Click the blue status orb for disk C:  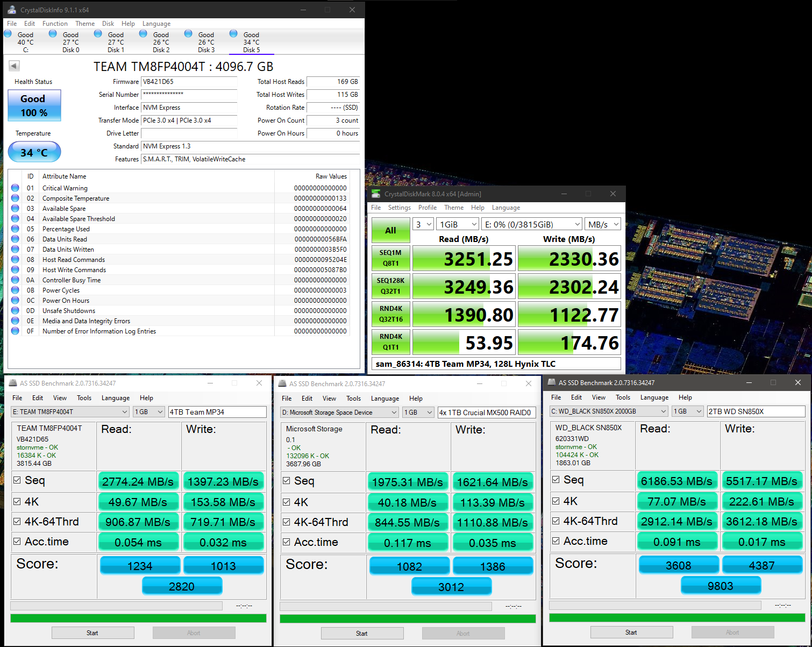tap(8, 33)
